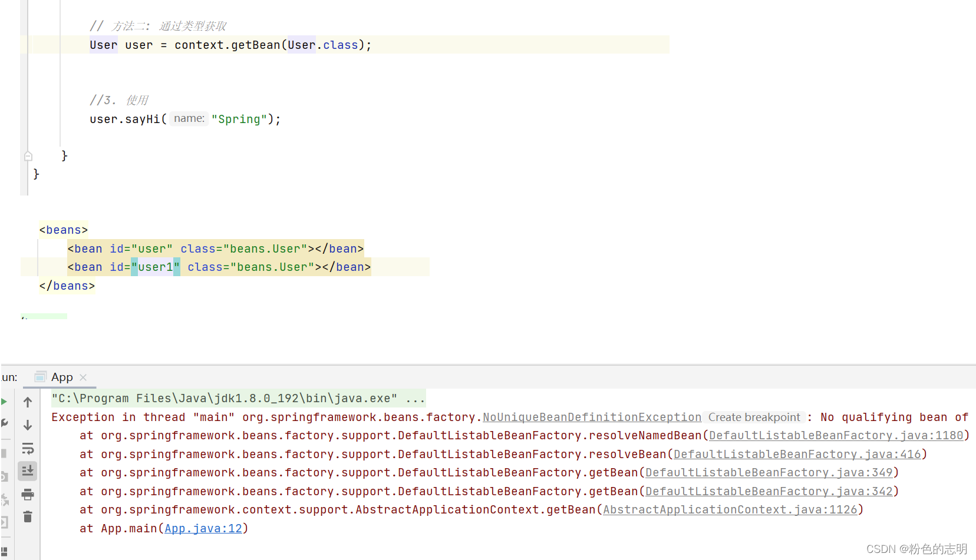Viewport: 976px width, 560px height.
Task: Open the DefaultListableBeanFactory.java:349 link
Action: click(769, 473)
